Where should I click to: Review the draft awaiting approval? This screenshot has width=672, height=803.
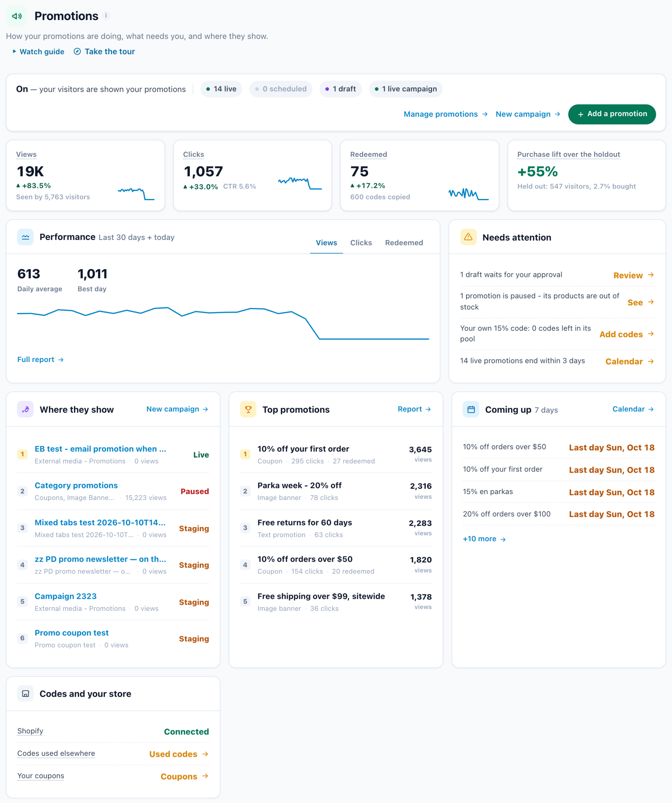(x=633, y=275)
